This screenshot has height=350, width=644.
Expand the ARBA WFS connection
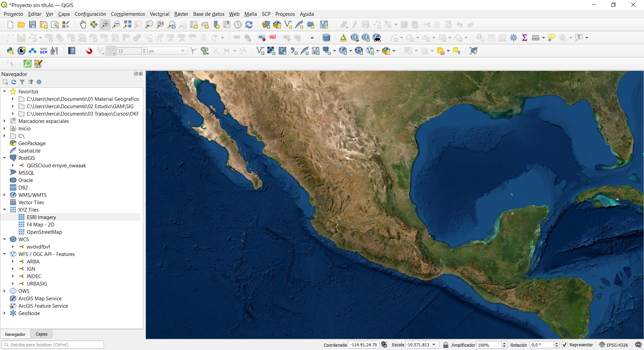tap(13, 261)
